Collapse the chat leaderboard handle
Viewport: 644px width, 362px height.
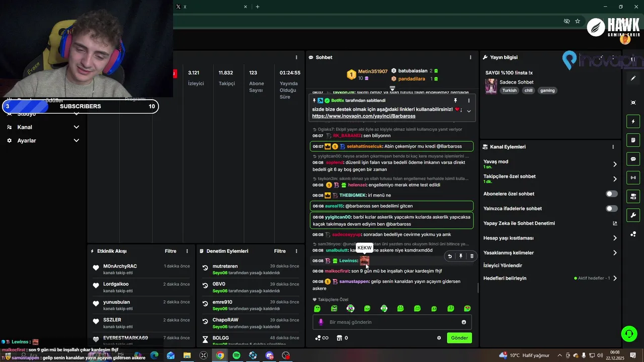click(392, 88)
